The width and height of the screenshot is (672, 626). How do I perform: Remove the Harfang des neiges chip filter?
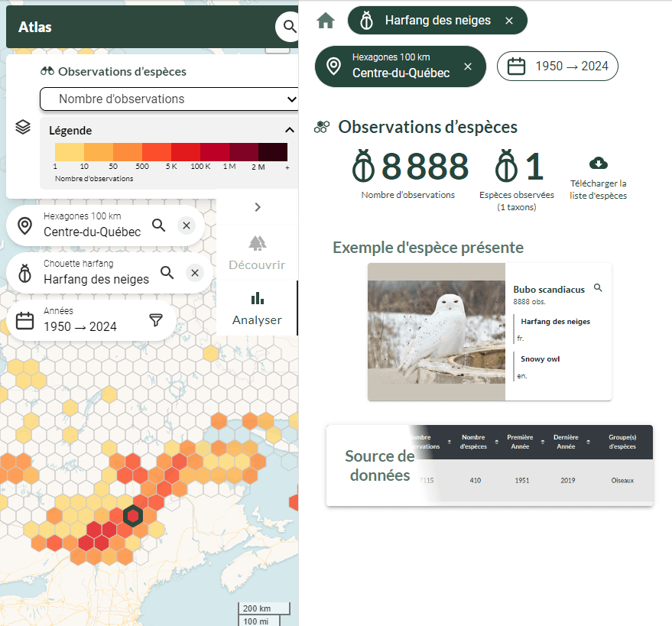[509, 21]
